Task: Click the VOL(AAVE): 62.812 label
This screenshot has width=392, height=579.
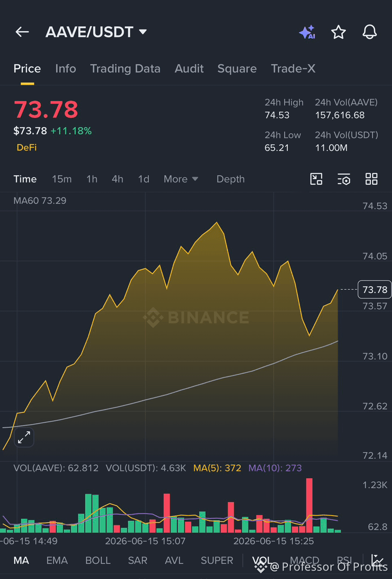Action: click(x=56, y=468)
